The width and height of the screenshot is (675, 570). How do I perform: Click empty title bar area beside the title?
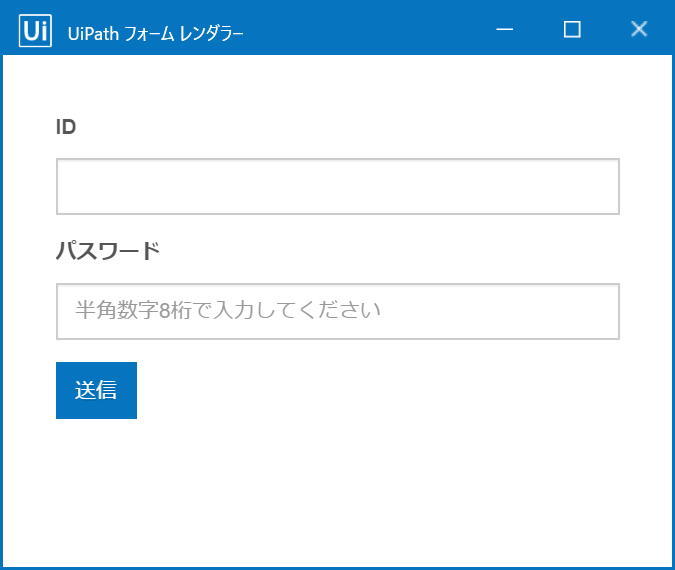[x=366, y=29]
